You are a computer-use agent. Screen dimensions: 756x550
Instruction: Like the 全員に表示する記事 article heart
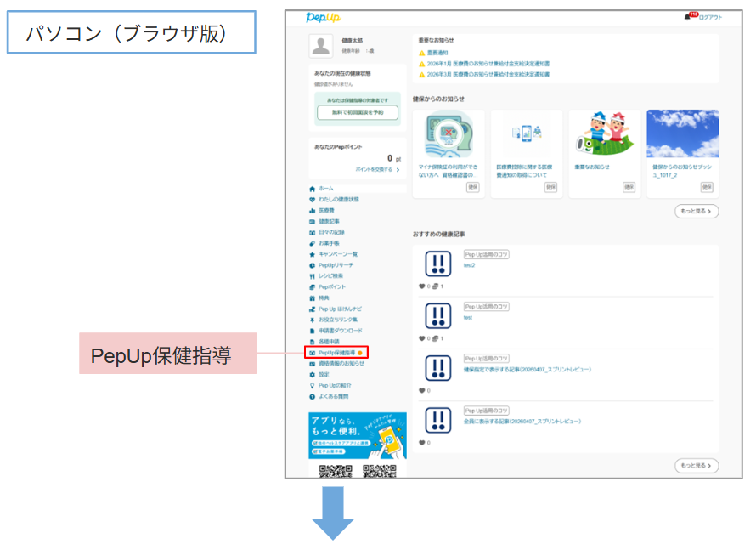(x=422, y=443)
